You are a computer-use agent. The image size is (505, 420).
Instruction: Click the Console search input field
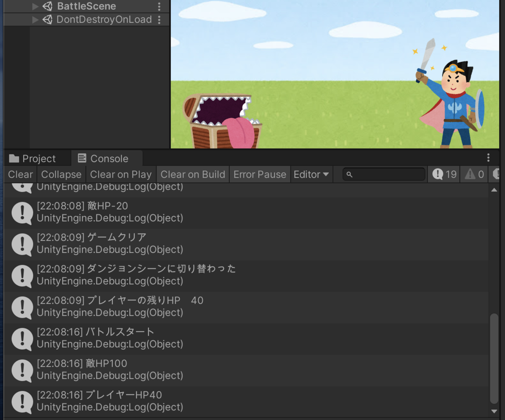click(x=384, y=174)
